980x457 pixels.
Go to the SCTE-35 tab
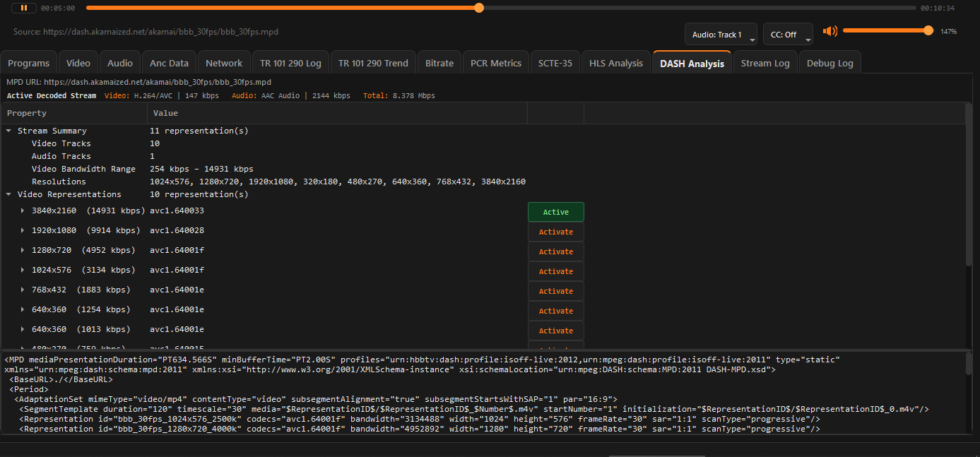(x=555, y=63)
